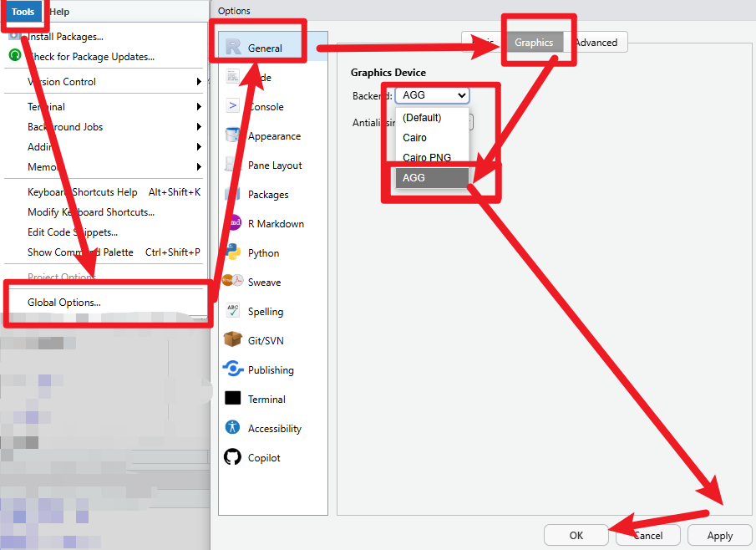Click the General R logo icon
This screenshot has height=550, width=756.
[x=233, y=47]
